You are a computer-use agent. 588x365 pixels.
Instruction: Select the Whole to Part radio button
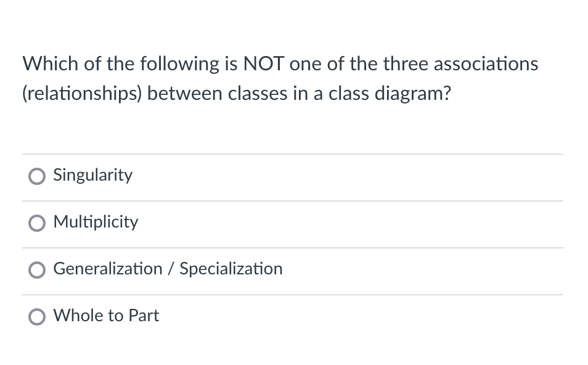tap(36, 316)
